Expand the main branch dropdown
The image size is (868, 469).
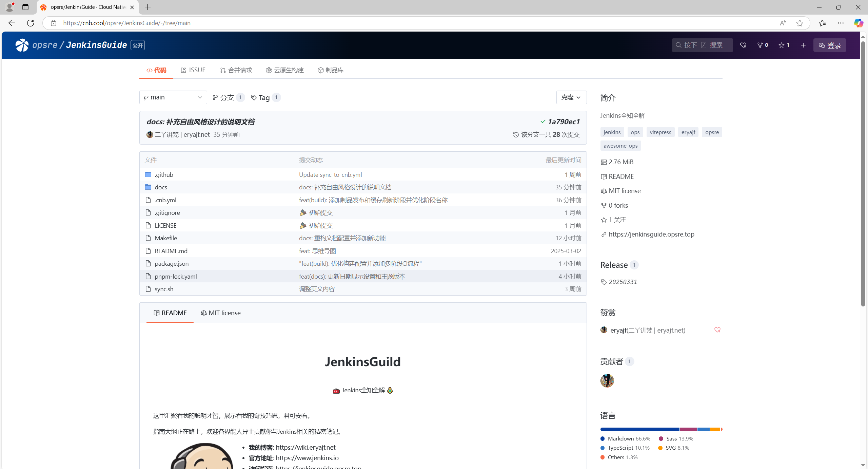173,97
